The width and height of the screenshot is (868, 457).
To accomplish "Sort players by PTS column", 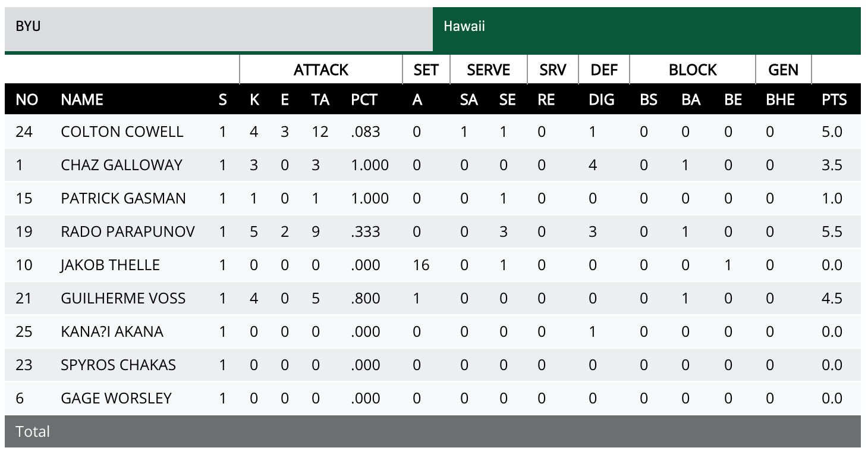I will 835,99.
